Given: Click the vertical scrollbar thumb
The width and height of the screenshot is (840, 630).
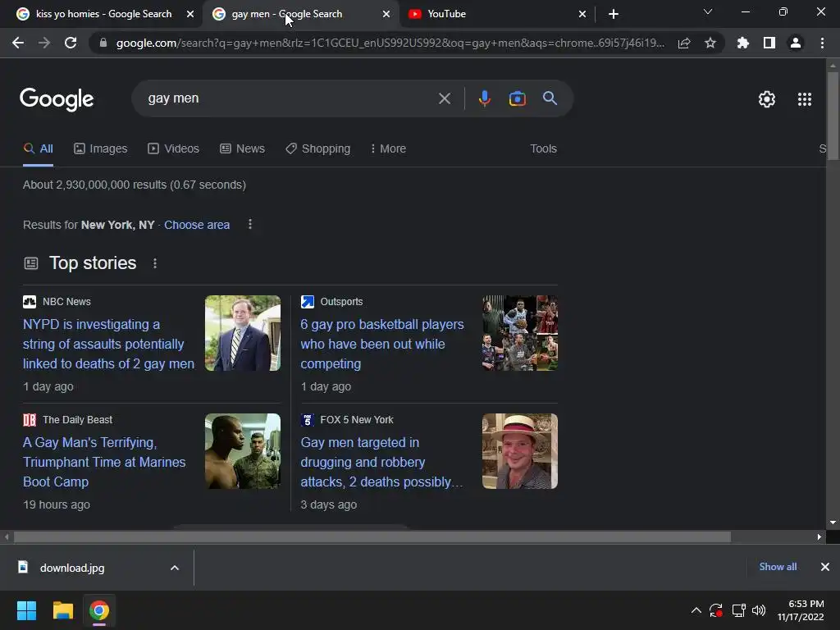Looking at the screenshot, I should (833, 115).
